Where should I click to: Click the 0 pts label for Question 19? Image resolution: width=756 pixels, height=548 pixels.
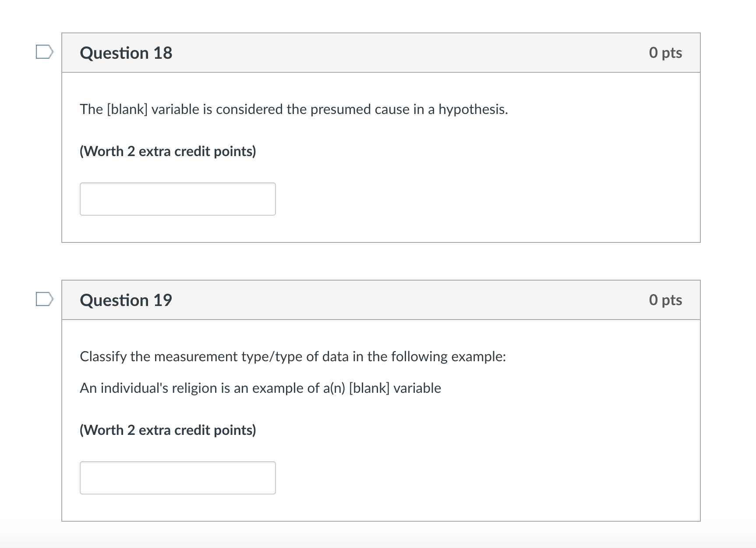666,300
